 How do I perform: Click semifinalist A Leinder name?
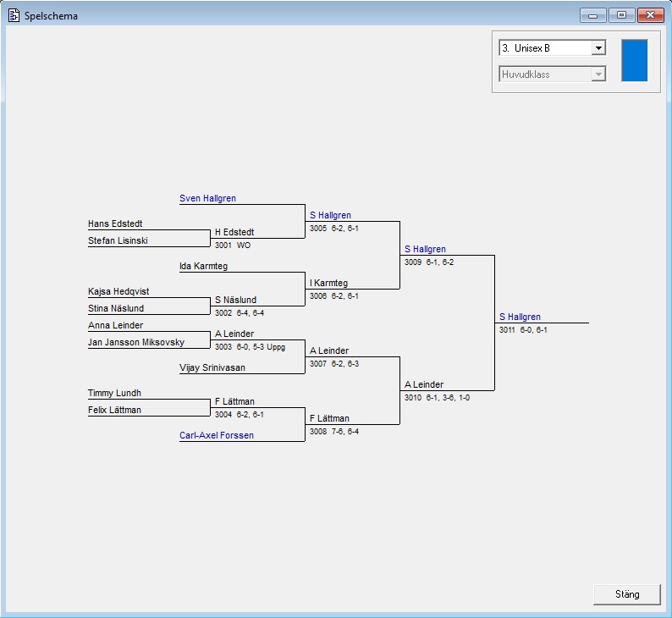click(x=424, y=384)
